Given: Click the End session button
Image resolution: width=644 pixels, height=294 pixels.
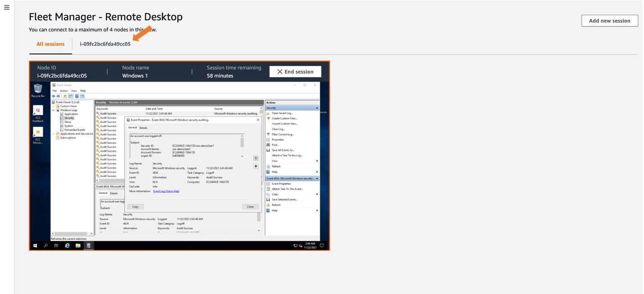Looking at the screenshot, I should [x=295, y=71].
